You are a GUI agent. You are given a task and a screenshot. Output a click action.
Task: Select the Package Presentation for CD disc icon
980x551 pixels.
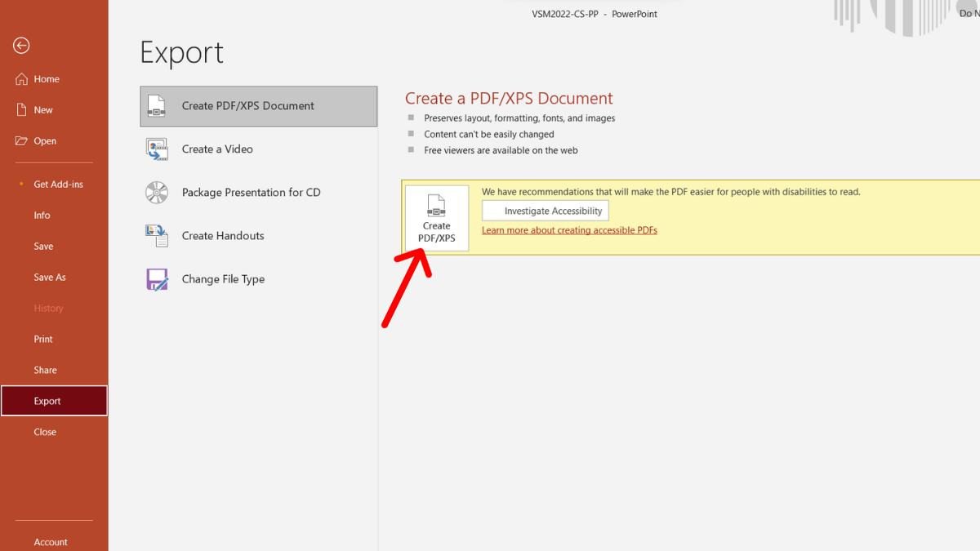[x=155, y=192]
